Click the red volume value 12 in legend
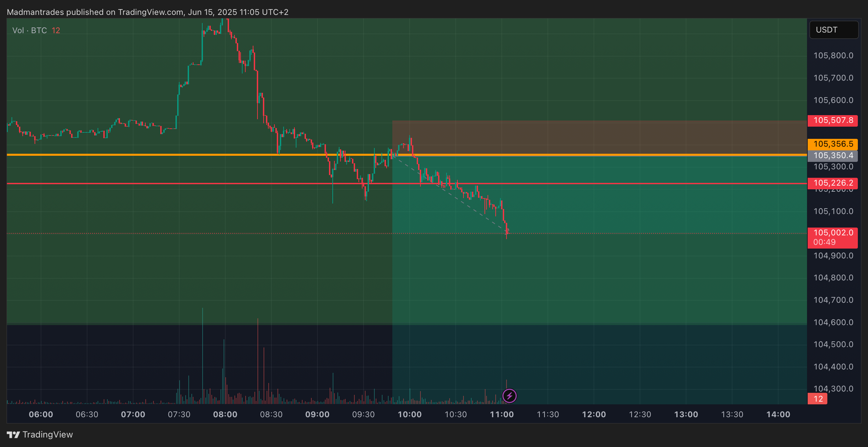This screenshot has height=447, width=868. pos(56,30)
